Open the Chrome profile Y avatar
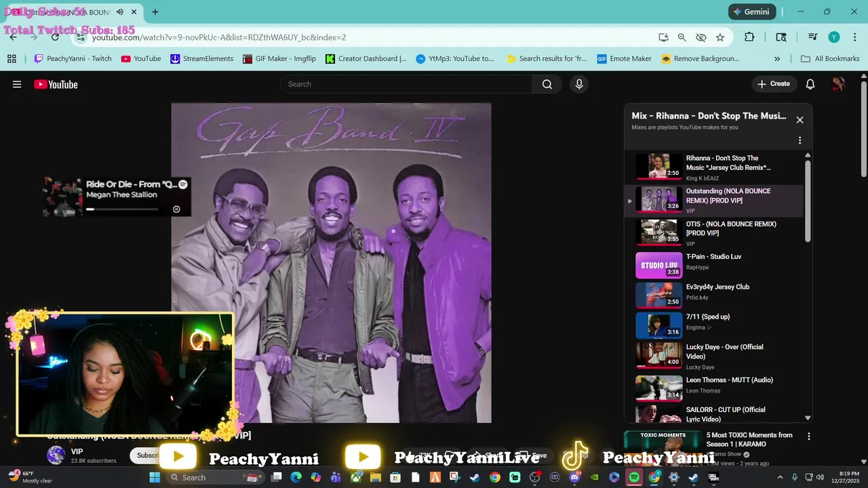The width and height of the screenshot is (868, 488). point(834,37)
